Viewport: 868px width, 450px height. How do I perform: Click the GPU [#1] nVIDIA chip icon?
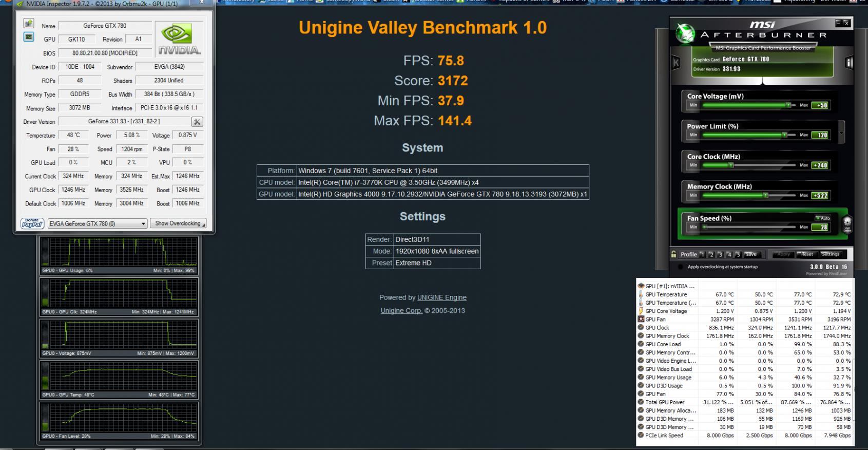[x=641, y=286]
